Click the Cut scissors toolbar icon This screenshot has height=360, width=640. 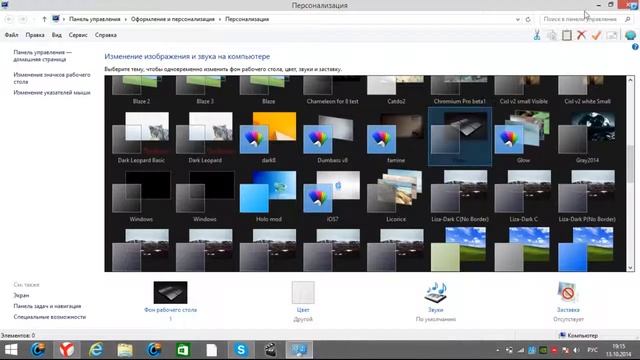[537, 35]
